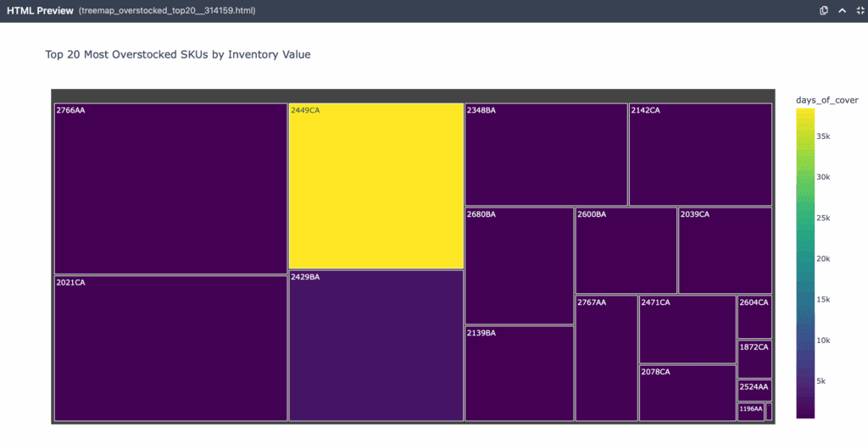Click the 2471CA treemap tile
This screenshot has width=868, height=443.
[x=687, y=329]
